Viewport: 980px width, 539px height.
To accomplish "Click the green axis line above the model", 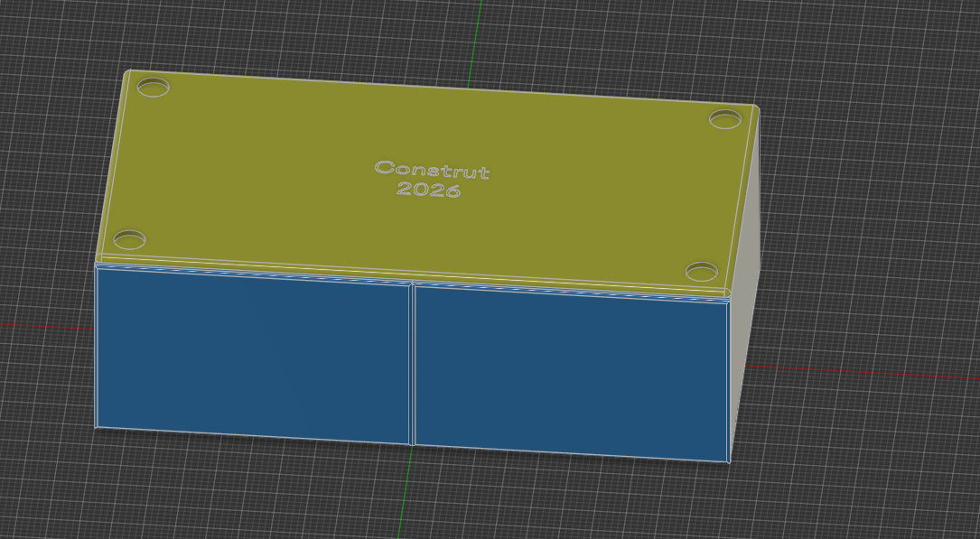I will click(x=475, y=41).
